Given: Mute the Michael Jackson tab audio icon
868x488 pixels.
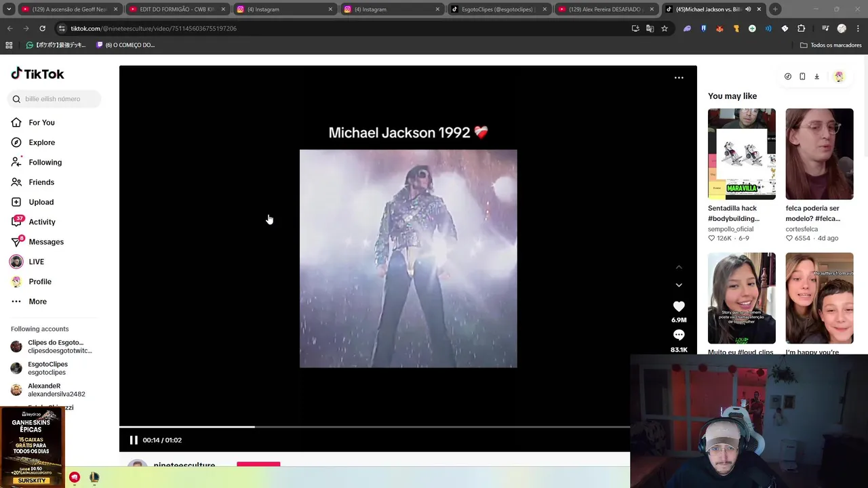Looking at the screenshot, I should point(748,9).
